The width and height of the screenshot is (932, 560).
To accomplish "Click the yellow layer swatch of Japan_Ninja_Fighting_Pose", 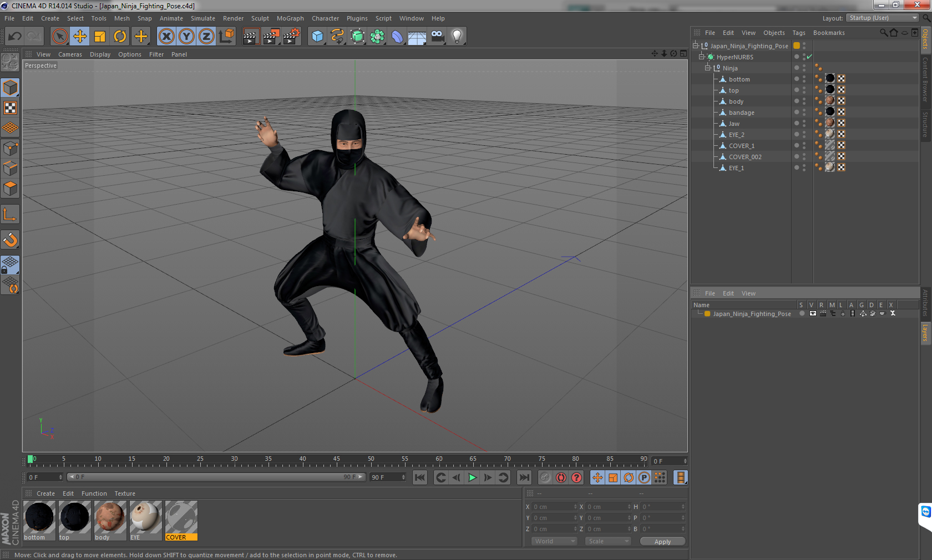I will [797, 45].
